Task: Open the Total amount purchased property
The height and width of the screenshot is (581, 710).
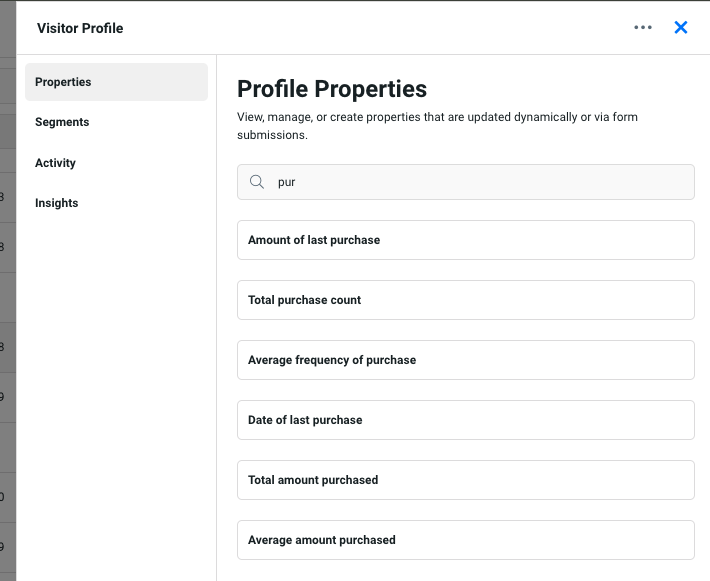Action: click(465, 480)
